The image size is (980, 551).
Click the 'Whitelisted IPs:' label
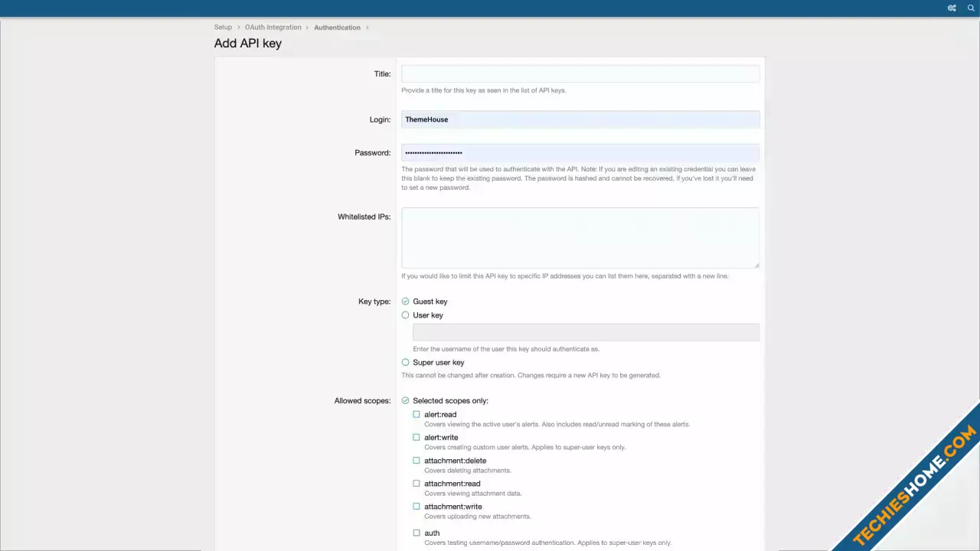point(364,217)
